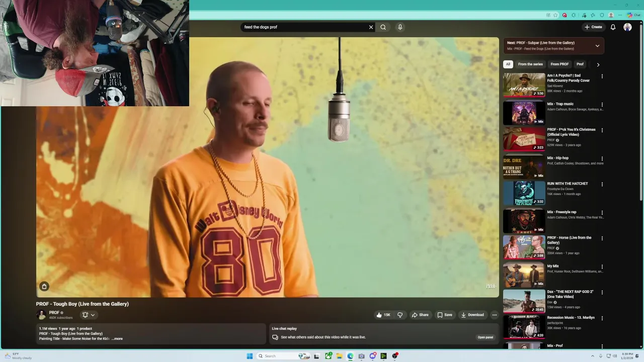Open Mix - Freestyle rap title

(561, 212)
